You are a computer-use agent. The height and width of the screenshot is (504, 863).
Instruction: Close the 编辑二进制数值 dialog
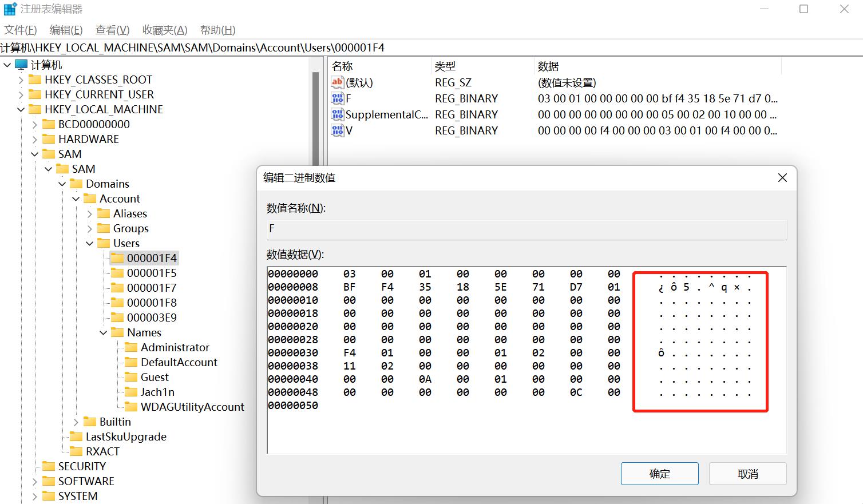782,178
